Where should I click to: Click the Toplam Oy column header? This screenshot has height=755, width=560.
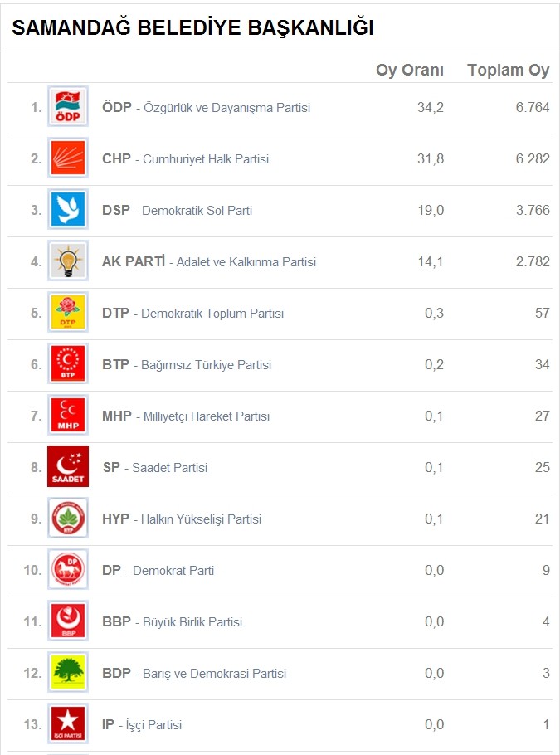tap(508, 71)
